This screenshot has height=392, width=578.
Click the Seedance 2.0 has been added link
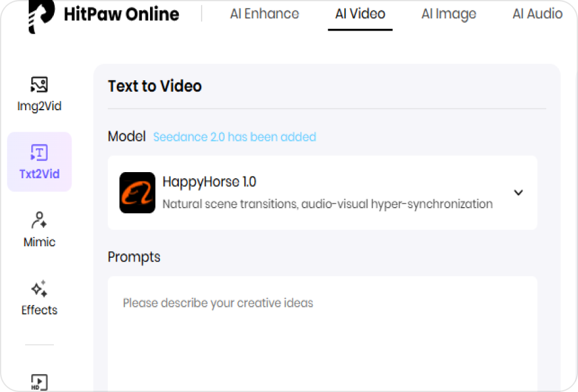[x=235, y=137]
